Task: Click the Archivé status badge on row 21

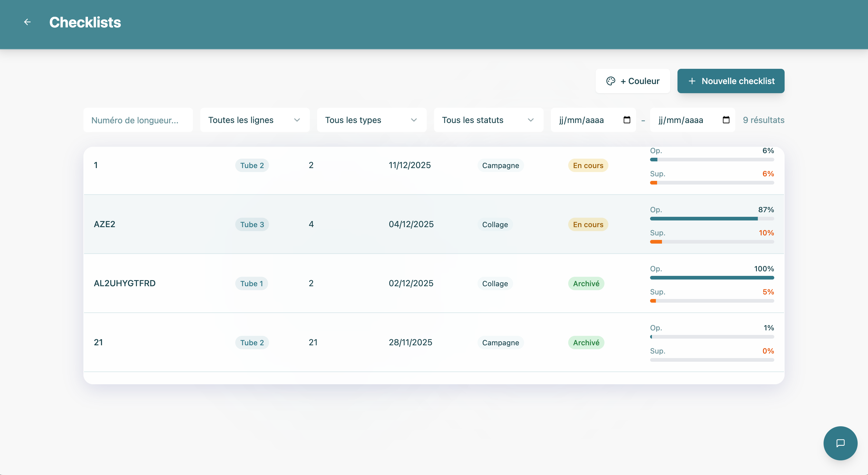Action: [586, 343]
